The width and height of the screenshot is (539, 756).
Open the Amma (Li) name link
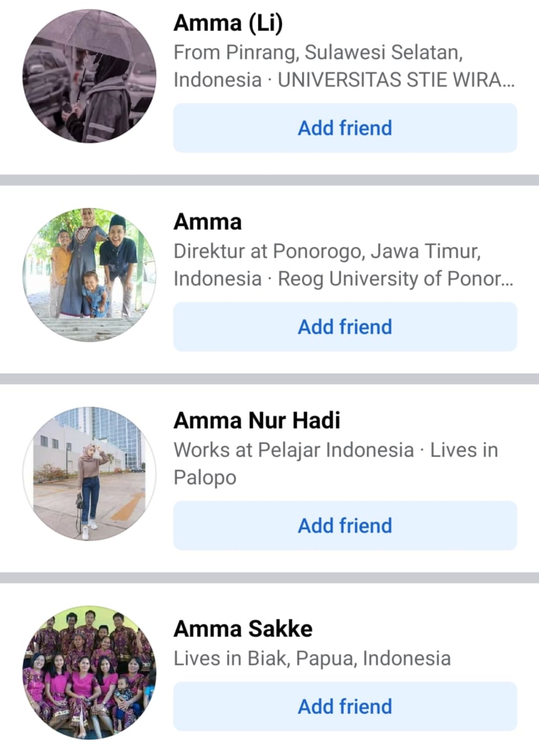pos(229,23)
